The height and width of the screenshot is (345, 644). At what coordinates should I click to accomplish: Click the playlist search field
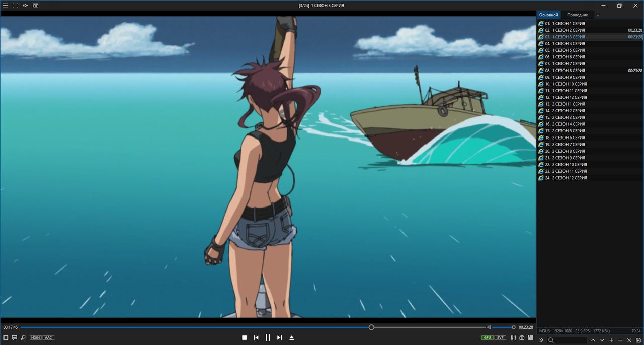coord(567,340)
